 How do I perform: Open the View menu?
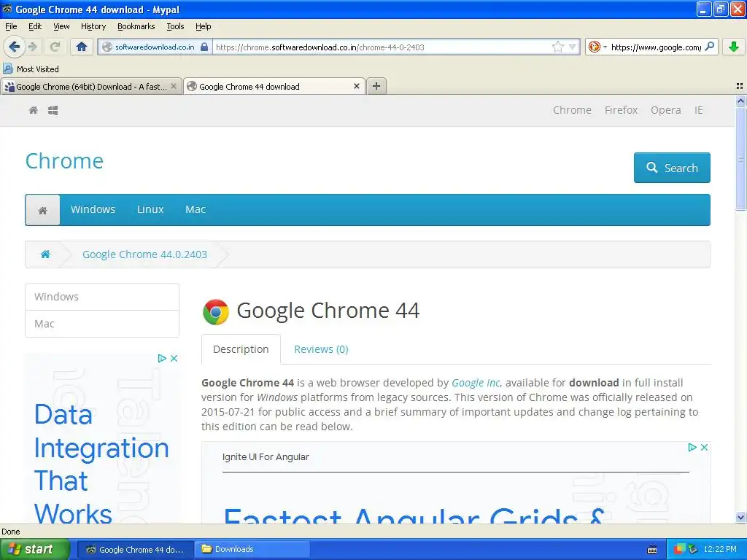coord(61,26)
